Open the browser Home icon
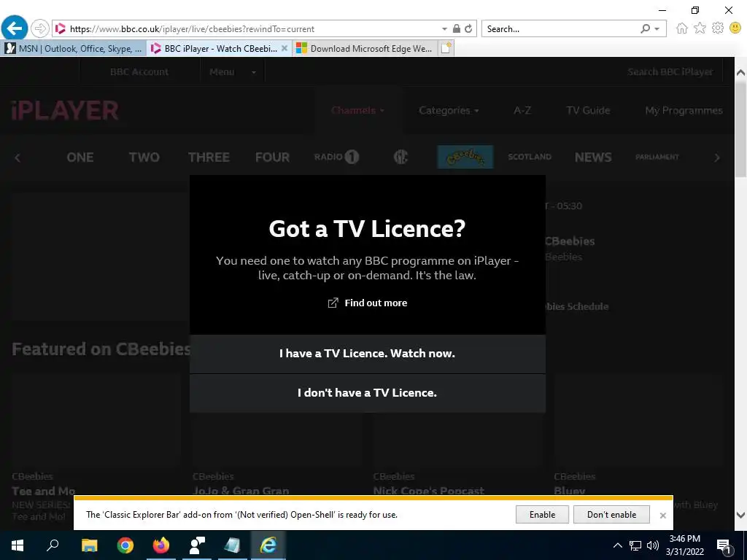 682,28
